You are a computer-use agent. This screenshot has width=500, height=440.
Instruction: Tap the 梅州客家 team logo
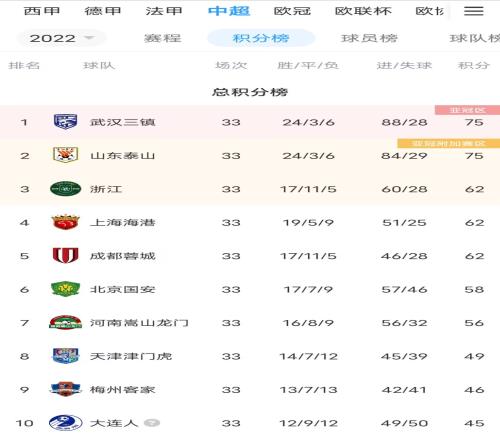point(65,389)
